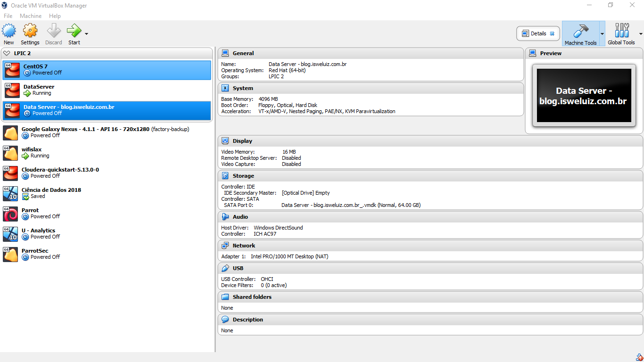Click the USB section icon
The width and height of the screenshot is (644, 362).
click(225, 268)
